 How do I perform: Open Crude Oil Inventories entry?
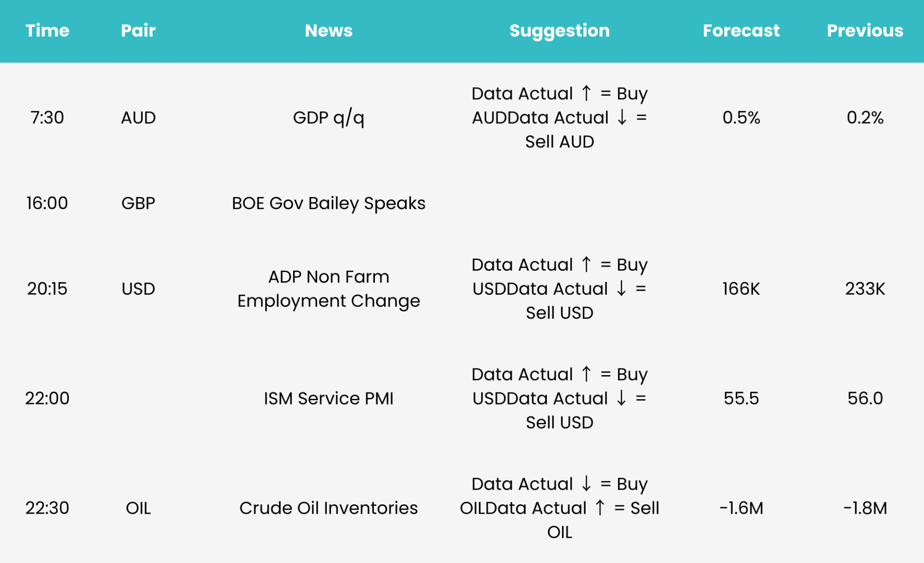(x=329, y=508)
